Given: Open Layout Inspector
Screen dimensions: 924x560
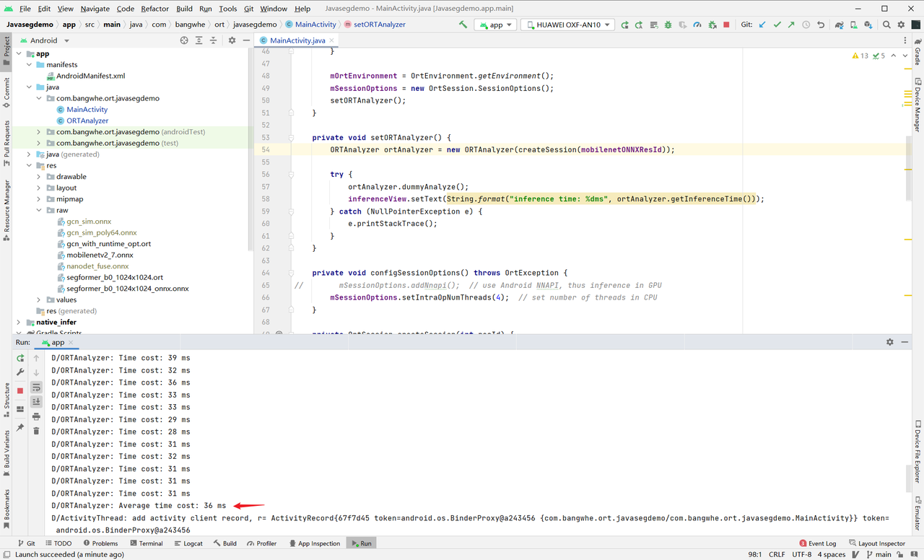Looking at the screenshot, I should (x=876, y=543).
